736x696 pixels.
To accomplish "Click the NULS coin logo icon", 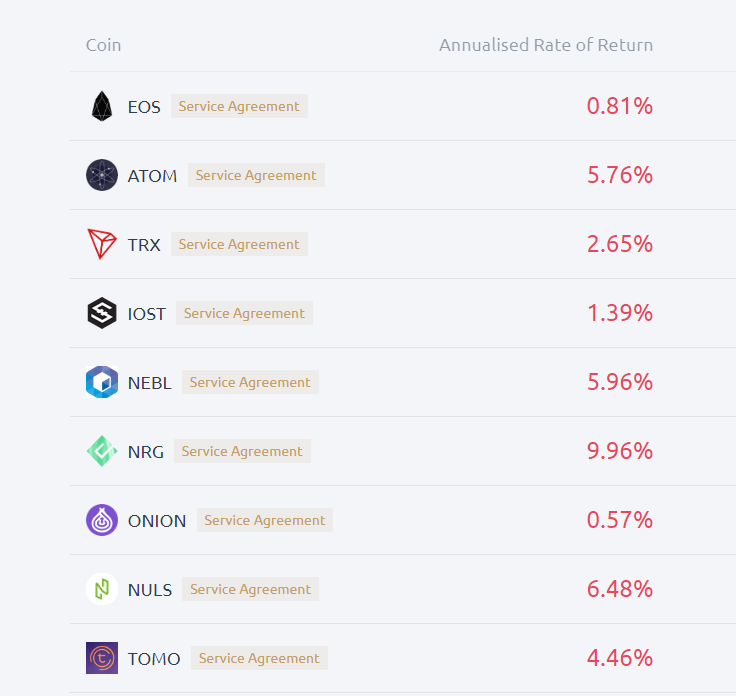I will point(102,589).
